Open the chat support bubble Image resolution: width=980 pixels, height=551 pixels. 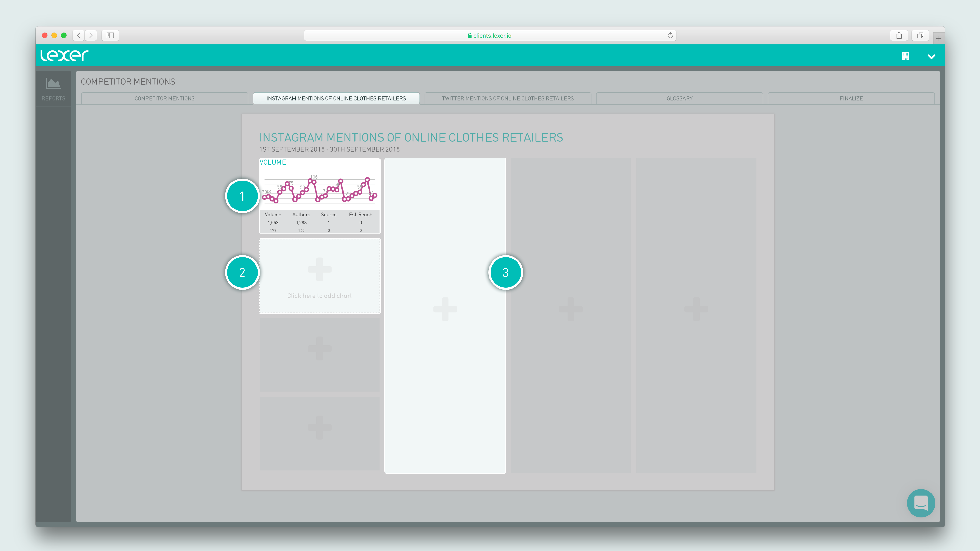pos(921,503)
